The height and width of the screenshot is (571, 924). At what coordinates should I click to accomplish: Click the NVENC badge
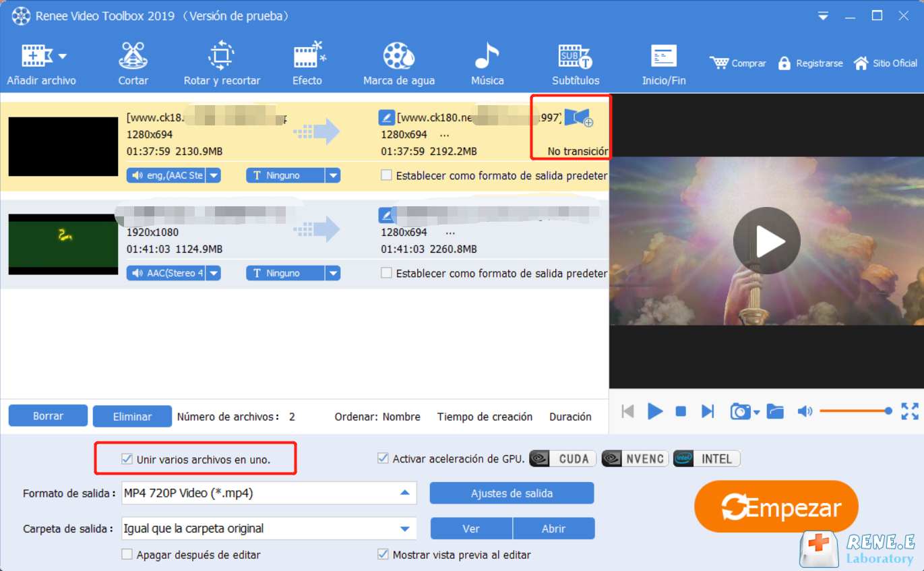pyautogui.click(x=635, y=458)
